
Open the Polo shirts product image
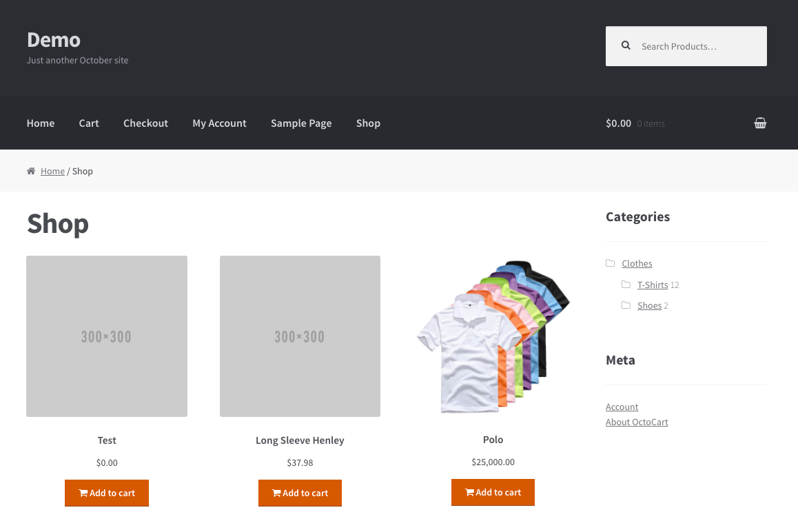click(493, 336)
